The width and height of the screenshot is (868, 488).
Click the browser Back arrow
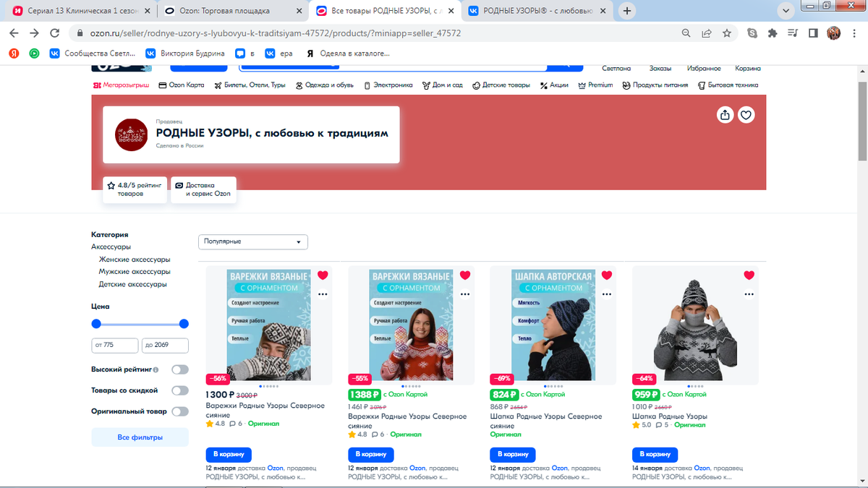tap(14, 33)
